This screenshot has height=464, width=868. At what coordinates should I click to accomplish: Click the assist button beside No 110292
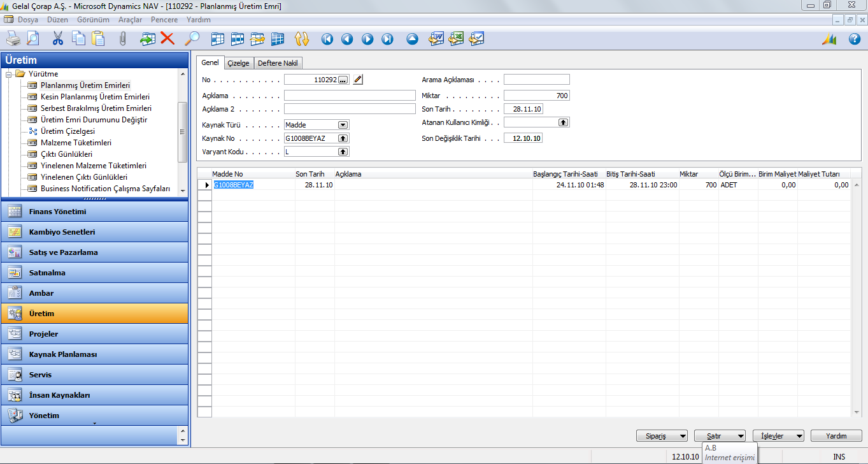(x=343, y=80)
